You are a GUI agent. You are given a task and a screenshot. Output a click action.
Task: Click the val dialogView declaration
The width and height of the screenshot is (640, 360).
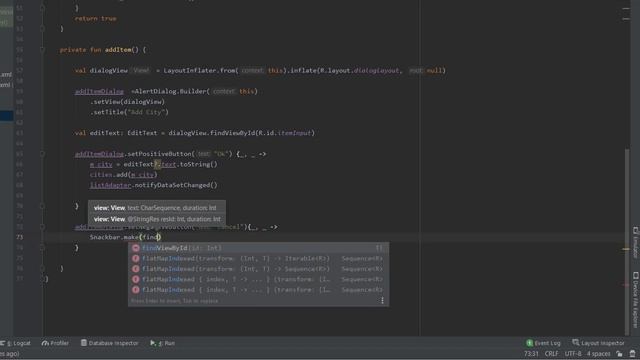coord(260,71)
